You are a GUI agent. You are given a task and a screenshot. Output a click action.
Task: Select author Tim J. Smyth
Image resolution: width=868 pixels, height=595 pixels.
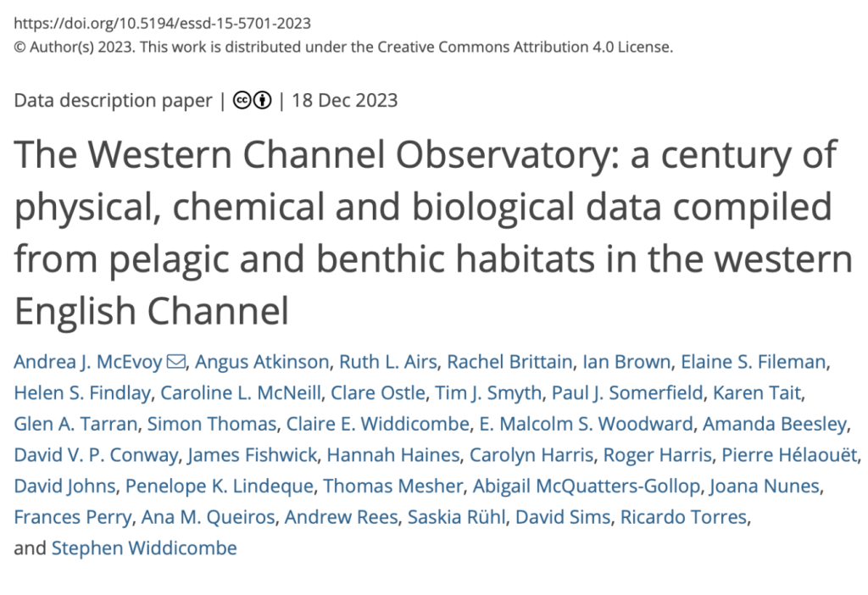click(x=488, y=393)
